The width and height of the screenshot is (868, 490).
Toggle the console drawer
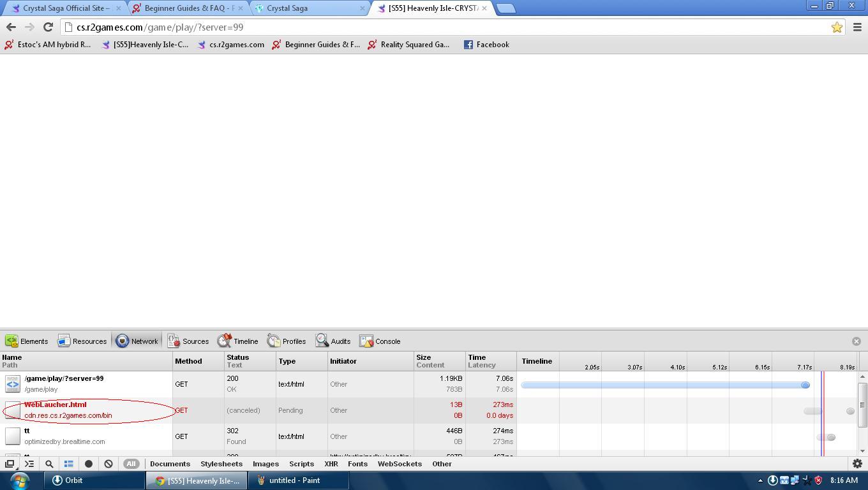(x=29, y=464)
